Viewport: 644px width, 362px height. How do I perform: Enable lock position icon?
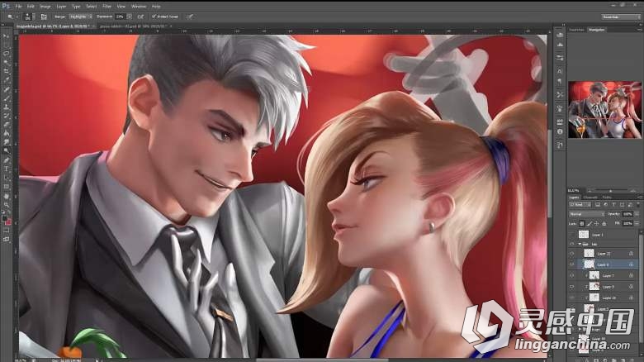coord(597,223)
